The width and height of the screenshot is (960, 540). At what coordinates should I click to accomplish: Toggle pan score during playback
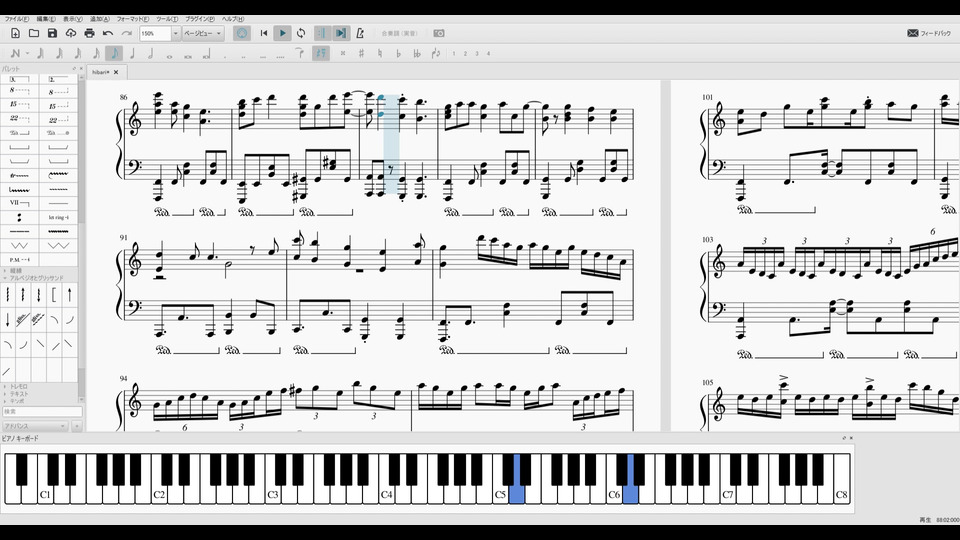coord(341,33)
